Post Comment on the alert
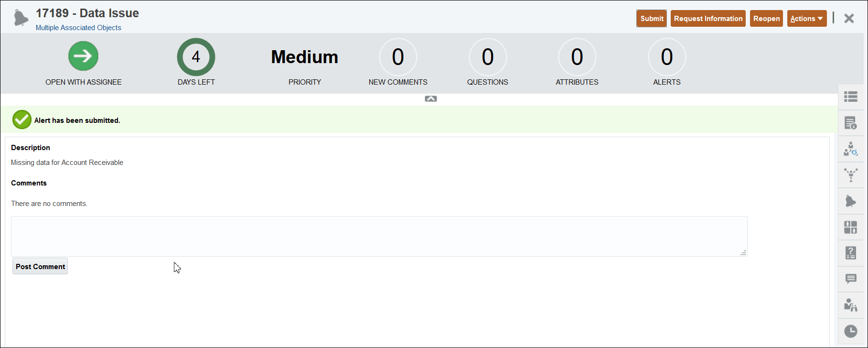This screenshot has height=348, width=868. 40,266
